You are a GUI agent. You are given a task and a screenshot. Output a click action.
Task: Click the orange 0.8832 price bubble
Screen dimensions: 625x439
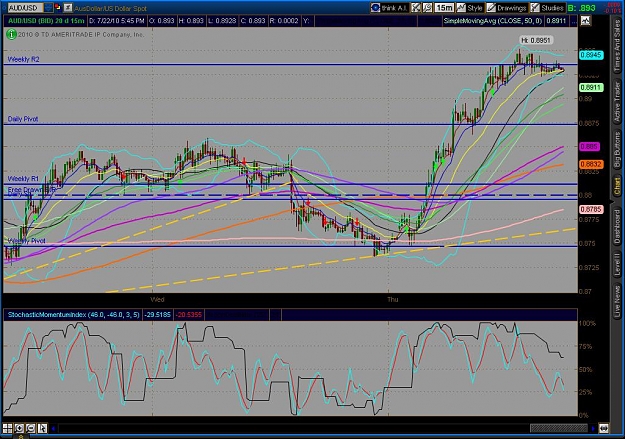(x=591, y=164)
